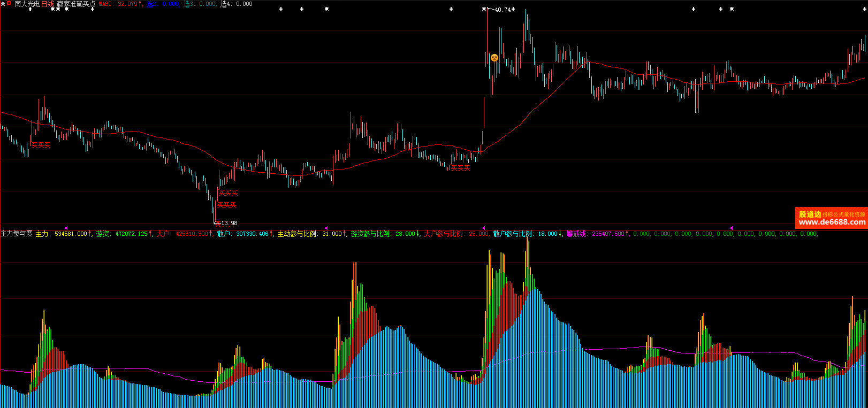Click the 游资 green legend label
This screenshot has width=868, height=408.
click(103, 234)
